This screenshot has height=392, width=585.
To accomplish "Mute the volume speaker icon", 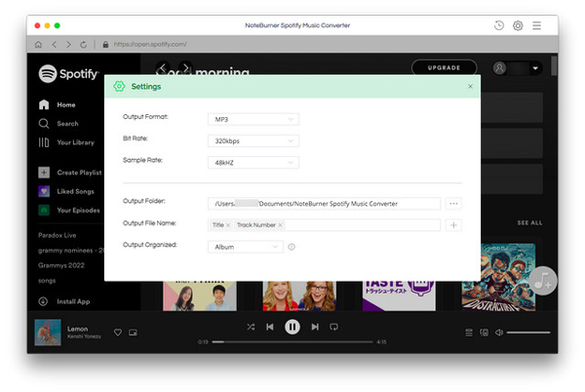I will (x=499, y=333).
